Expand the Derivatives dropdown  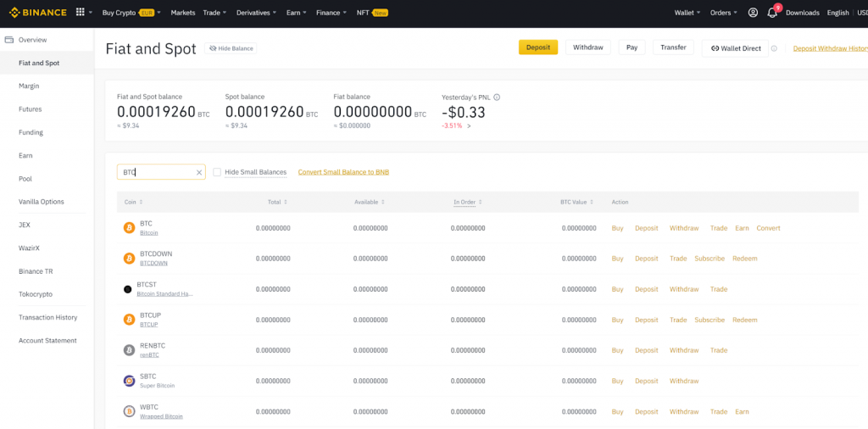click(x=257, y=13)
